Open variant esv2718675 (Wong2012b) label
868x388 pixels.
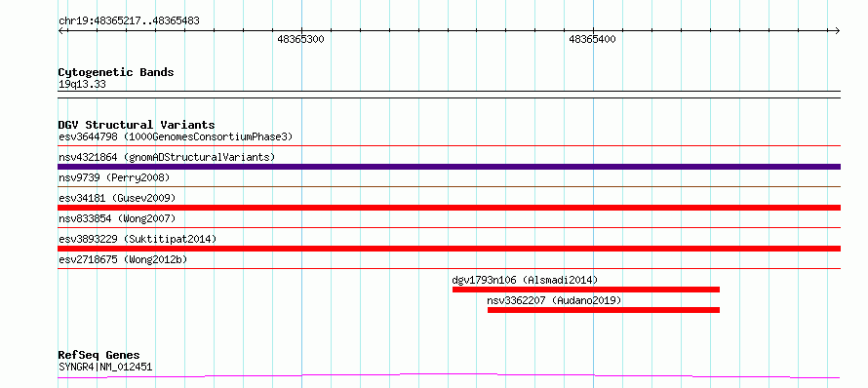coord(123,259)
